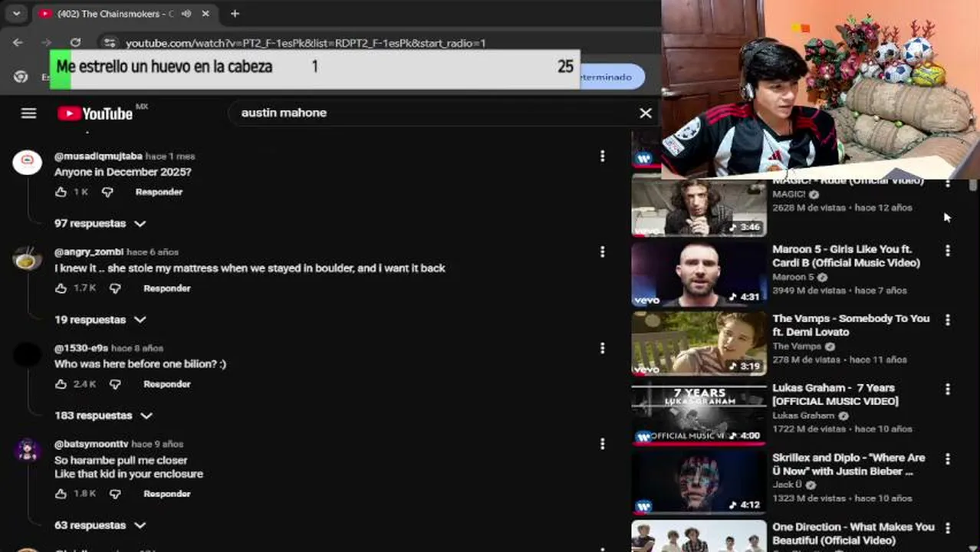Viewport: 980px width, 552px height.
Task: Click the Jack Ü channel name
Action: (x=788, y=485)
